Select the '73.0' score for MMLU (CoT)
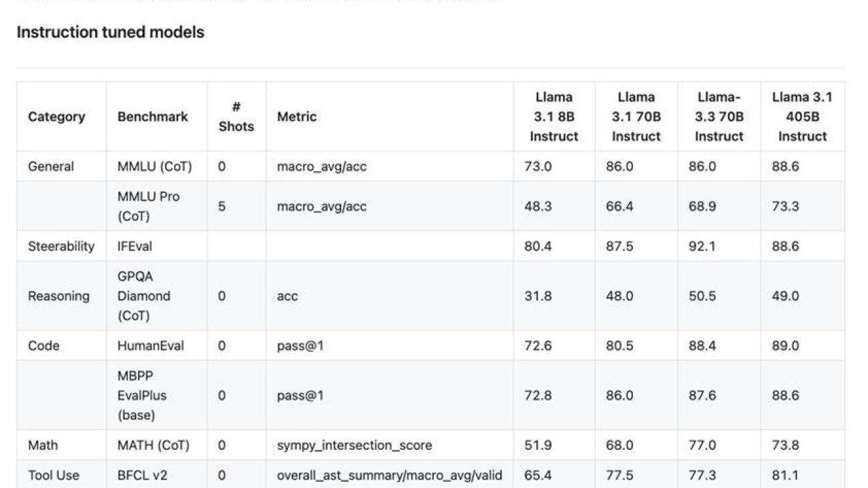This screenshot has height=488, width=868. point(538,166)
